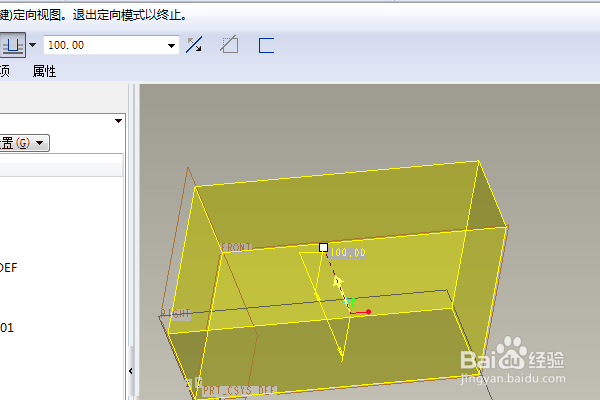Select the FRONT datum plane label

(236, 247)
